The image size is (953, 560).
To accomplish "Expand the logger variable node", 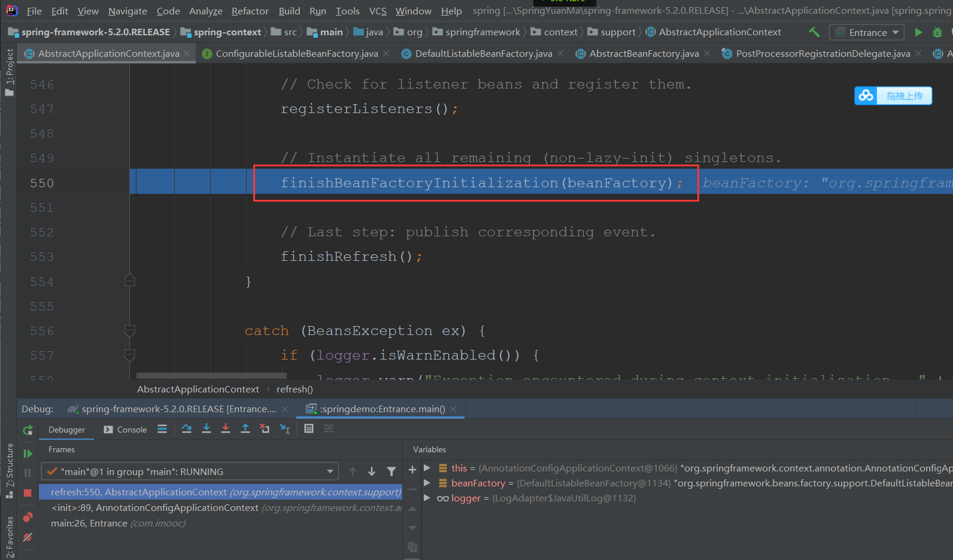I will [x=427, y=498].
